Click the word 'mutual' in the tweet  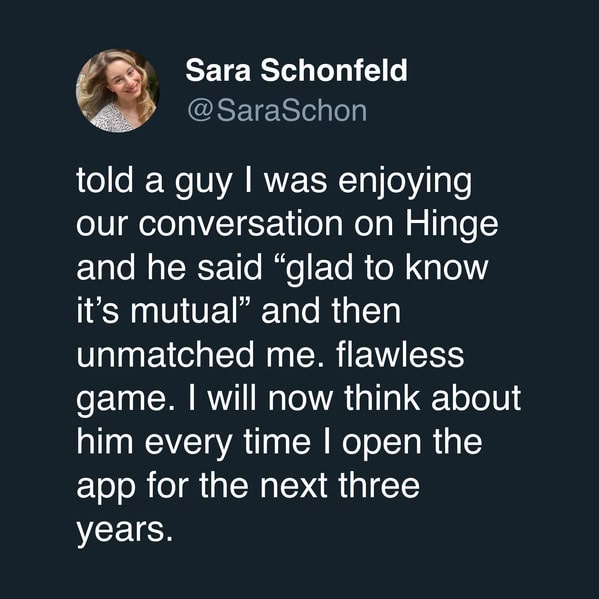pyautogui.click(x=185, y=311)
